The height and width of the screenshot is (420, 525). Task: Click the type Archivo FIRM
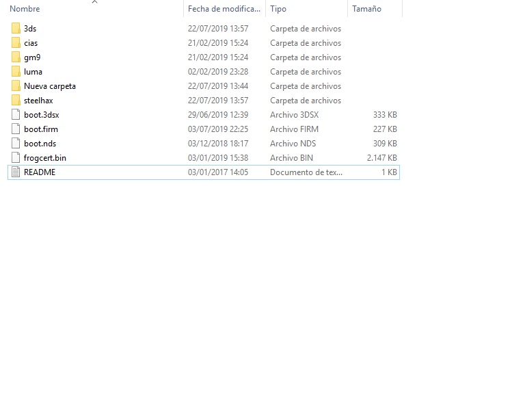pyautogui.click(x=295, y=129)
